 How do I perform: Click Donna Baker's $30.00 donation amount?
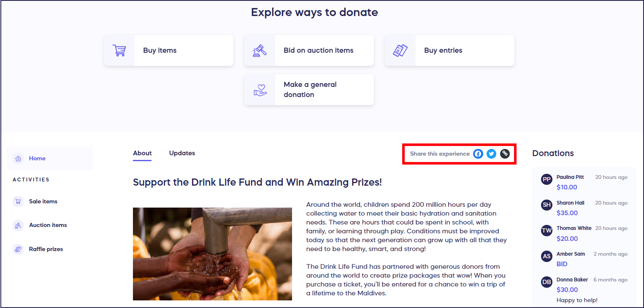point(567,290)
